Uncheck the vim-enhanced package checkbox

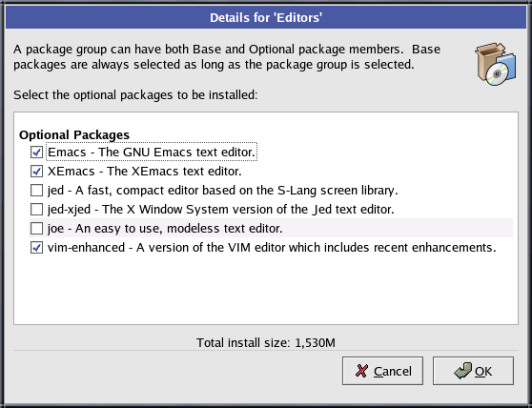point(36,248)
